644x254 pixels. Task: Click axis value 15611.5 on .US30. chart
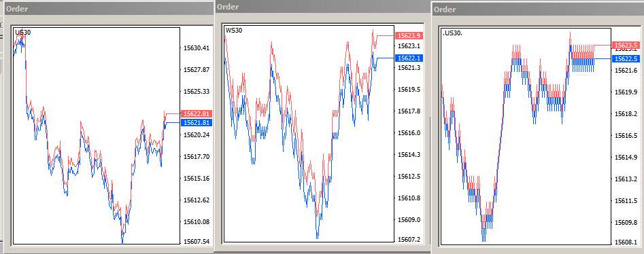pos(626,200)
